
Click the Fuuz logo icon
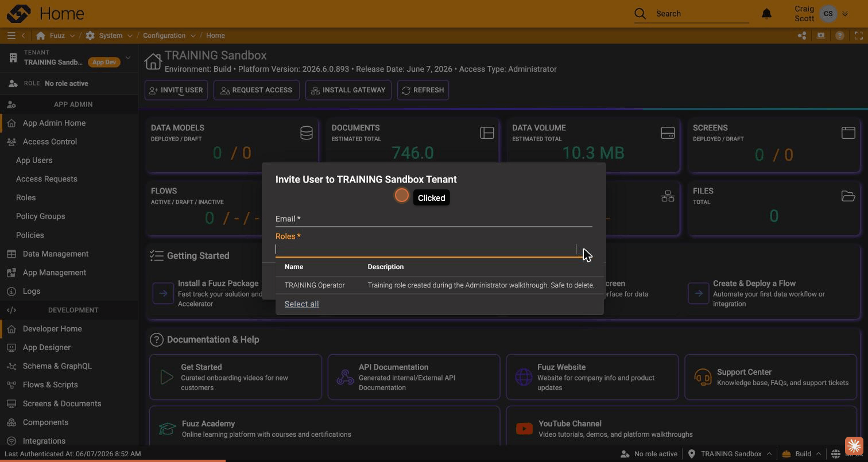click(18, 13)
